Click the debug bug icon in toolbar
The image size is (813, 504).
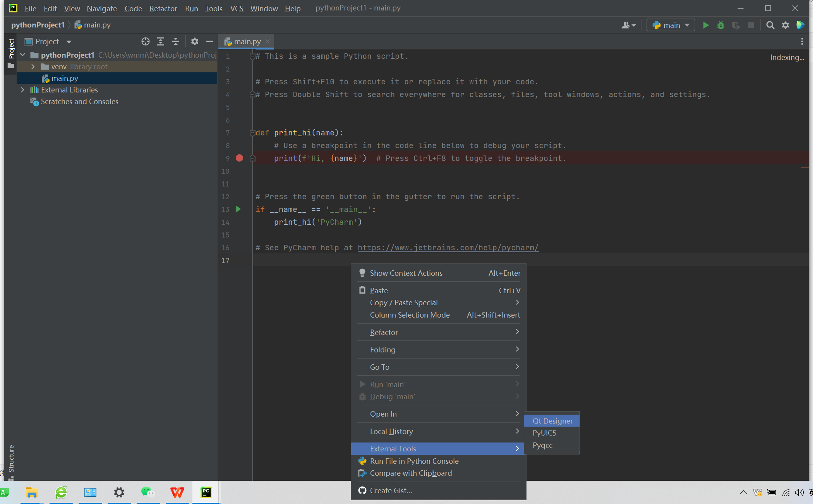[720, 25]
